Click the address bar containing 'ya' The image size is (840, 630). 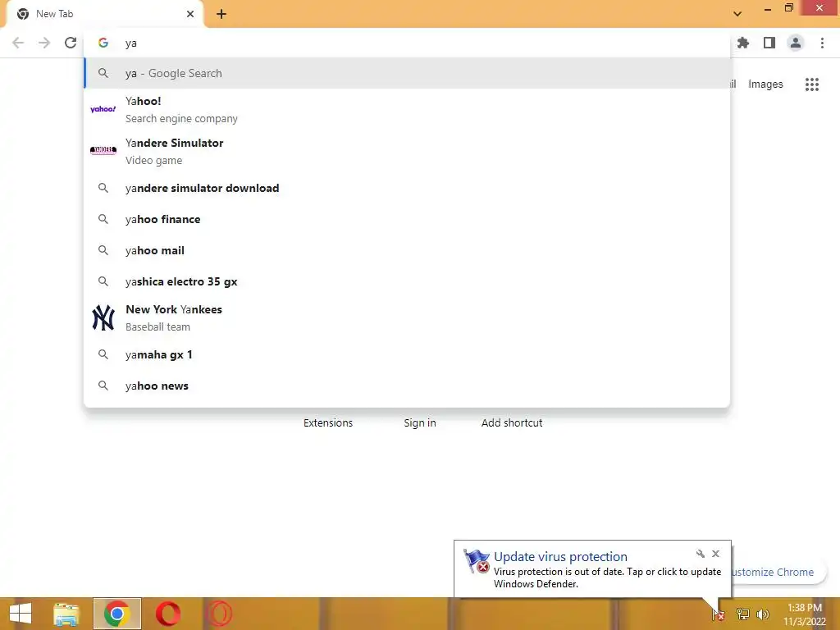(407, 43)
